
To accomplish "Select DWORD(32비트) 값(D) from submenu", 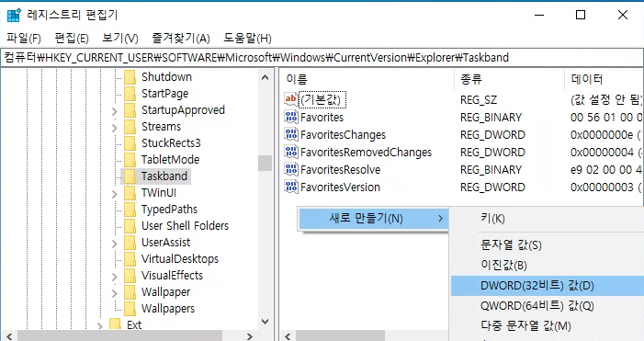I will (x=547, y=286).
